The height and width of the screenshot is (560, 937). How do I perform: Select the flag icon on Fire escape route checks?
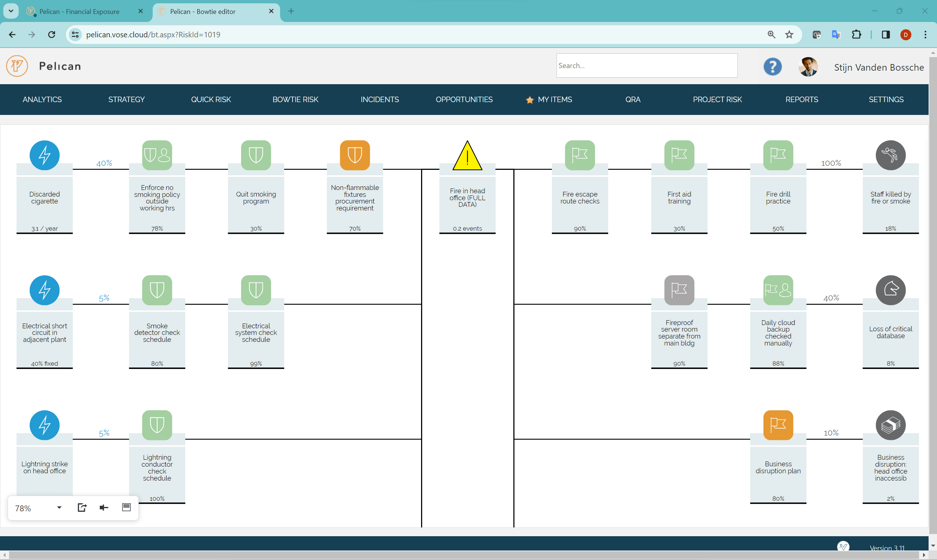(580, 155)
